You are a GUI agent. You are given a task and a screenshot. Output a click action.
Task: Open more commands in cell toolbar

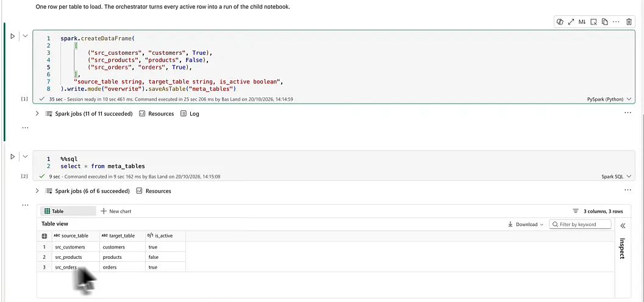616,22
